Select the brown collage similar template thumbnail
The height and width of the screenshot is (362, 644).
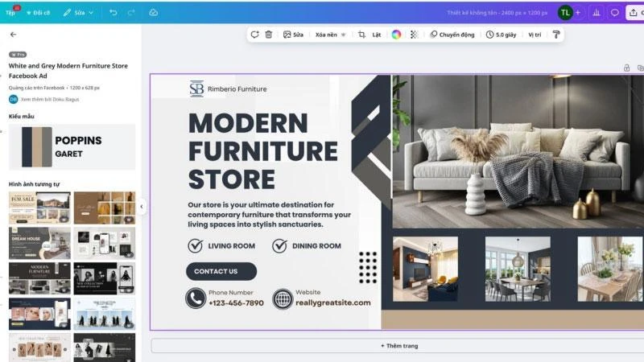(105, 208)
